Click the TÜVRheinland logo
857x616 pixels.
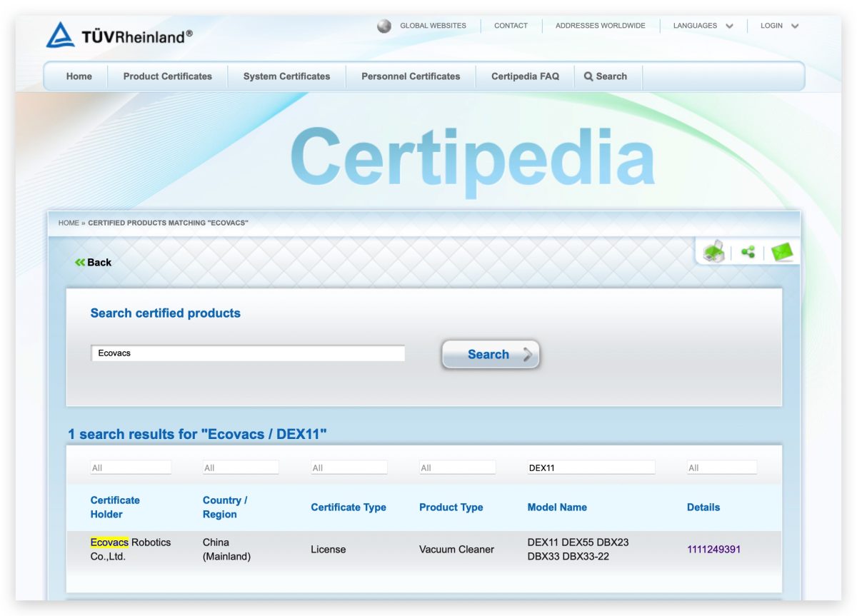pos(119,35)
